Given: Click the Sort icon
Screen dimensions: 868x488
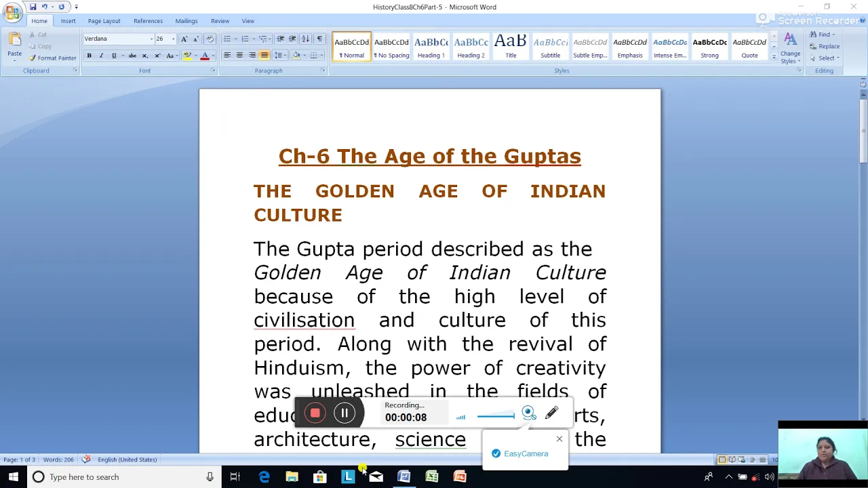Looking at the screenshot, I should [305, 39].
